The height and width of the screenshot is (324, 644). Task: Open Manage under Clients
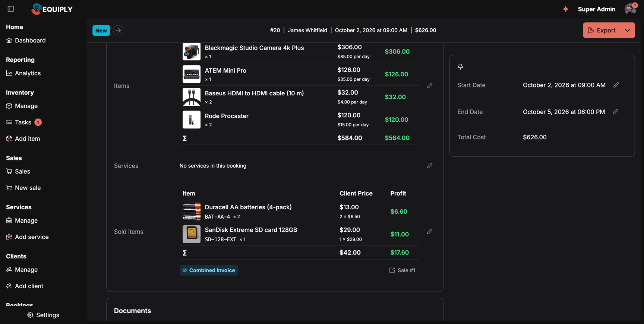coord(22,270)
